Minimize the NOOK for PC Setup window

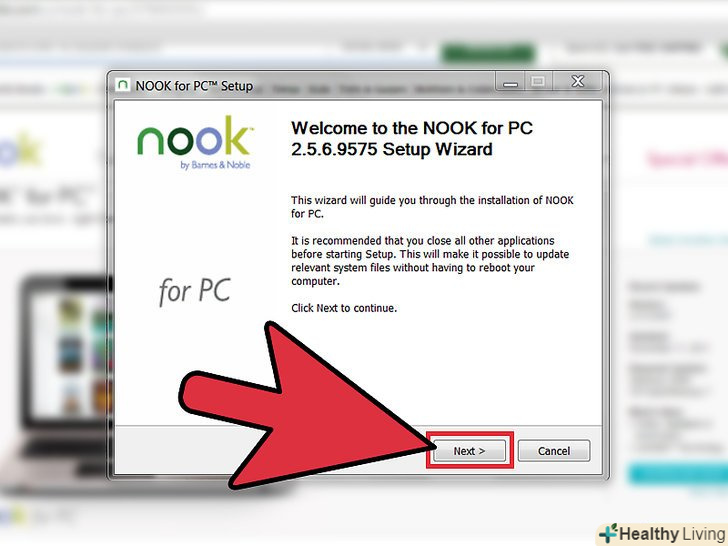point(511,81)
